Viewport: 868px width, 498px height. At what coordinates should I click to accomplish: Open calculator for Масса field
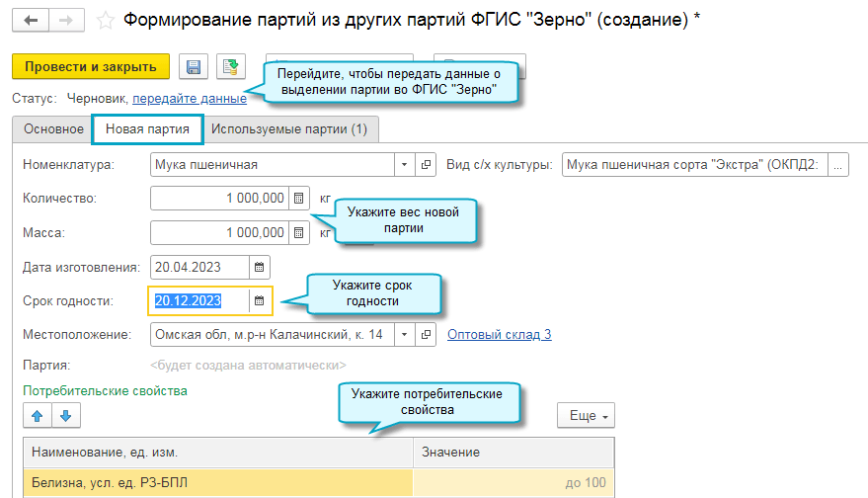coord(299,232)
